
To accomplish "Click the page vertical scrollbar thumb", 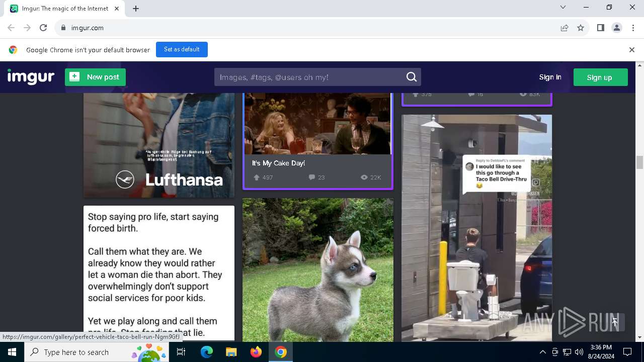I will (639, 162).
